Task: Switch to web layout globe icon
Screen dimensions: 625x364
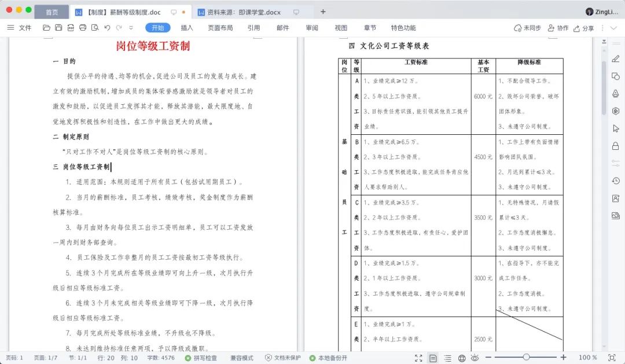Action: 462,358
